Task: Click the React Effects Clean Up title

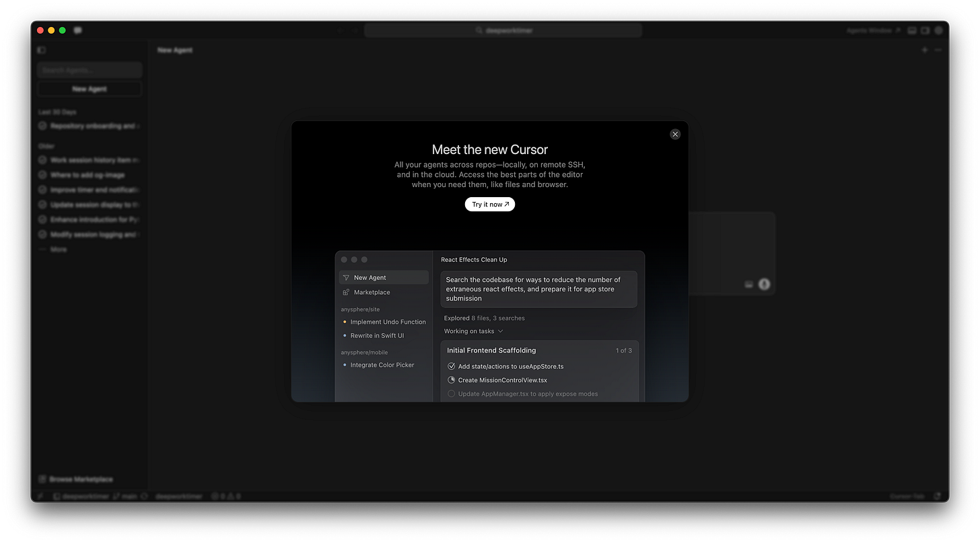Action: [x=474, y=260]
